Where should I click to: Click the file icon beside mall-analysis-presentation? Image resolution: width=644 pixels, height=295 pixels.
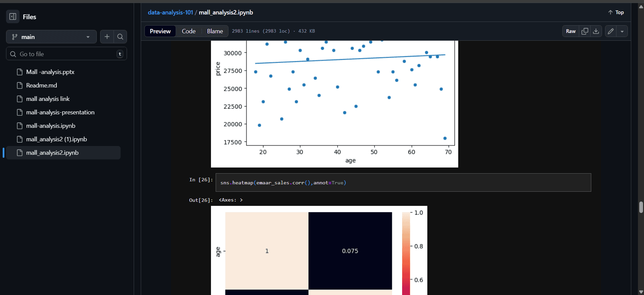tap(20, 112)
